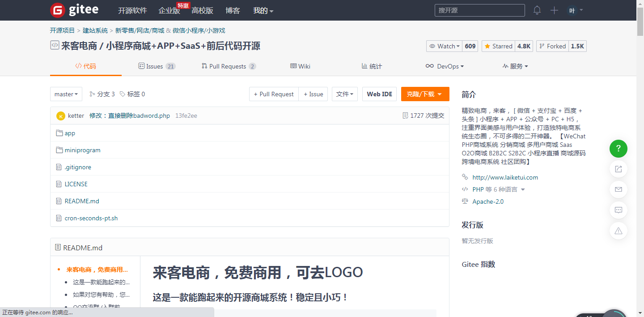Open the http://www.laiketui.com link
Image resolution: width=644 pixels, height=317 pixels.
[x=505, y=177]
